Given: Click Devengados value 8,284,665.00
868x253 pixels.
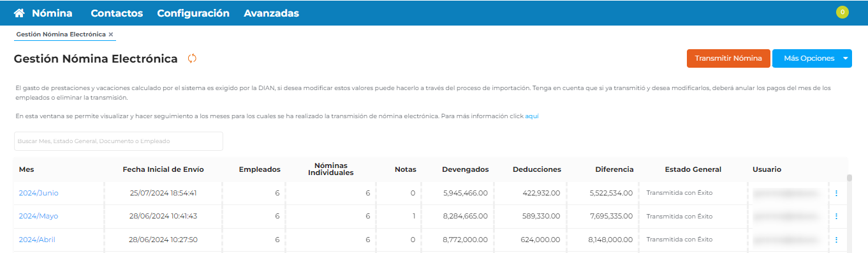Looking at the screenshot, I should (x=465, y=217).
